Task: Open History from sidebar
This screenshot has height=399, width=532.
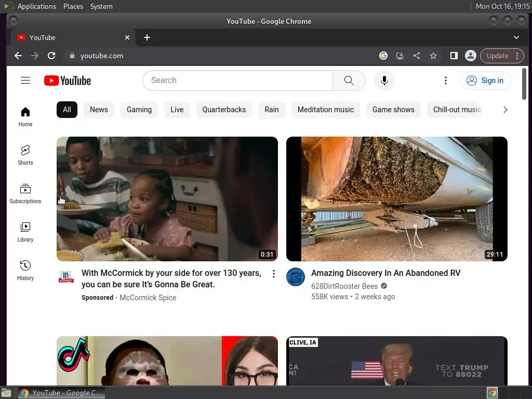Action: (25, 270)
